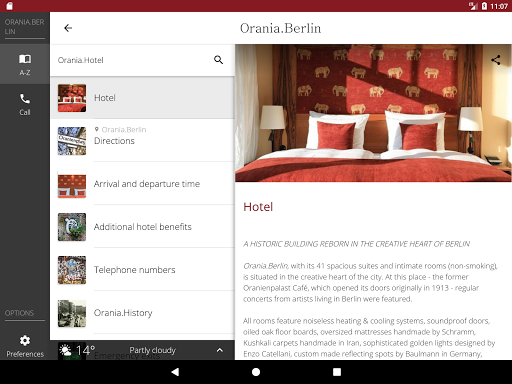This screenshot has height=384, width=512.
Task: Open the Orania.History entry
Action: (x=142, y=313)
